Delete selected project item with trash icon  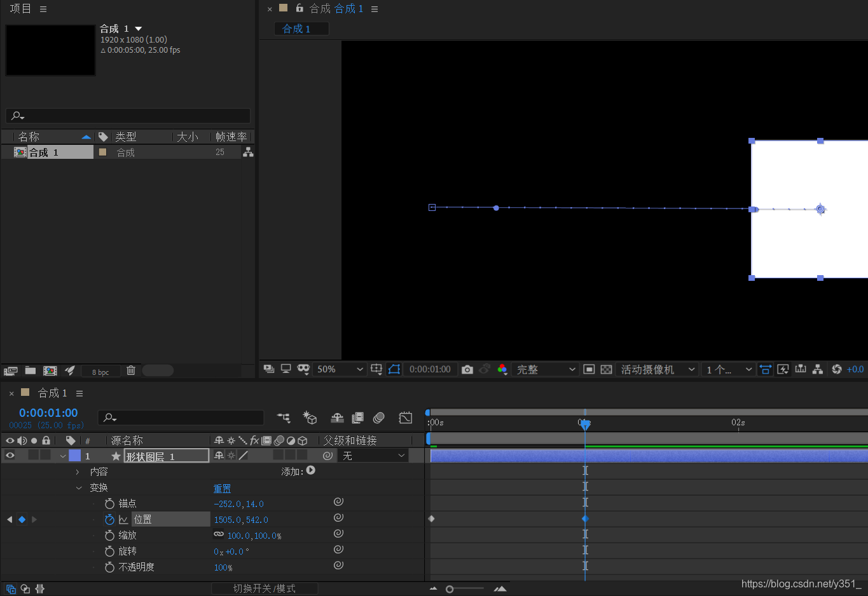pyautogui.click(x=131, y=370)
